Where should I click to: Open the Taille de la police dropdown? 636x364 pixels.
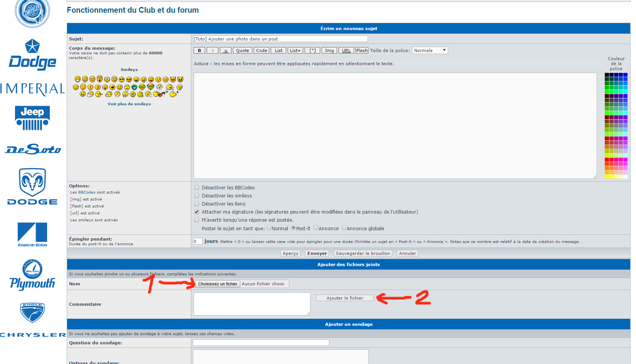(430, 51)
